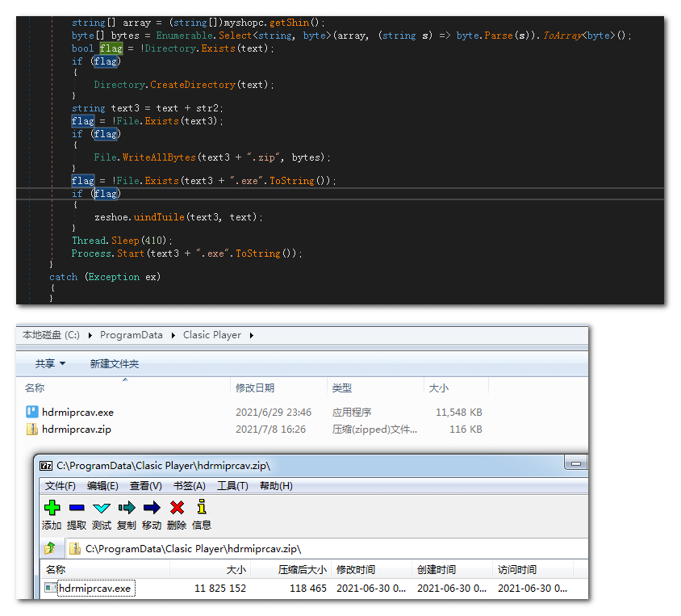The height and width of the screenshot is (616, 681).
Task: Click the 7-Zip address path field
Action: pos(327,549)
